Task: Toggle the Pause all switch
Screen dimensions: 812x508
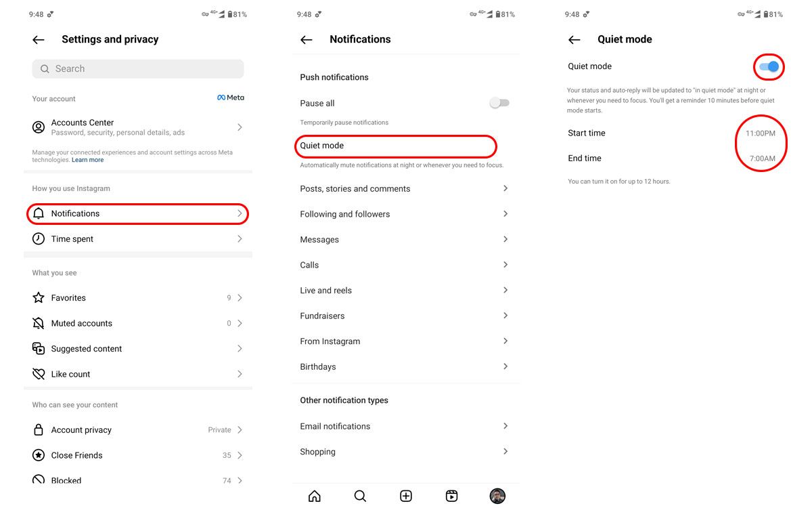Action: coord(499,103)
